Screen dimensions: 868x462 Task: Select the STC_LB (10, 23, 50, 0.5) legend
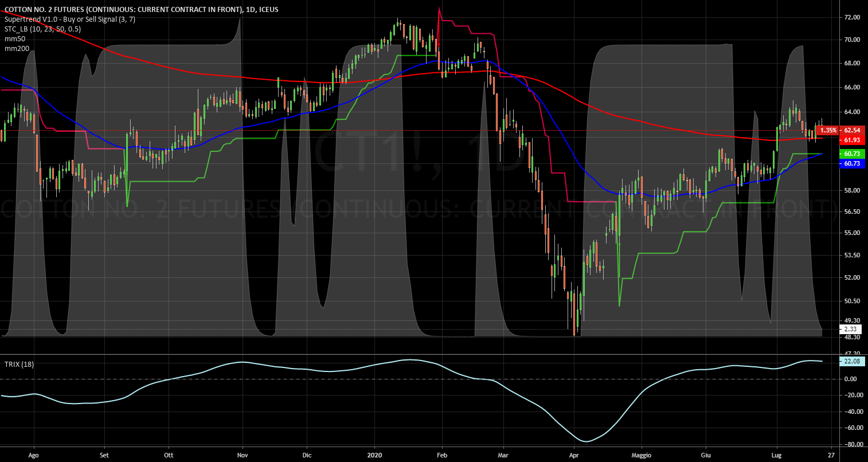click(x=42, y=29)
